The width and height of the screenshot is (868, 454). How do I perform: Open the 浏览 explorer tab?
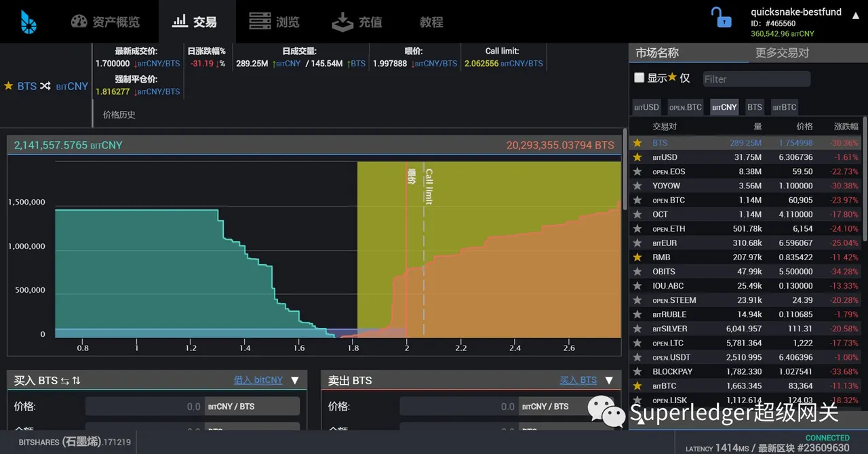point(274,22)
